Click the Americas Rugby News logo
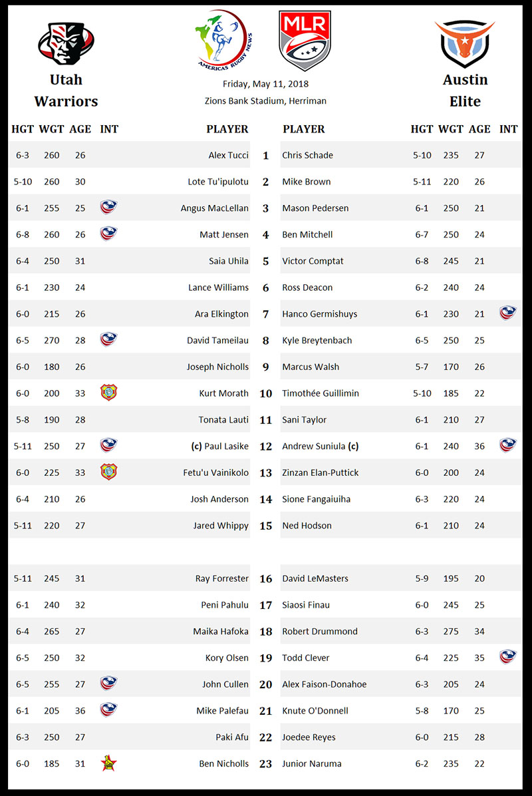Viewport: 532px width, 796px height. [221, 39]
